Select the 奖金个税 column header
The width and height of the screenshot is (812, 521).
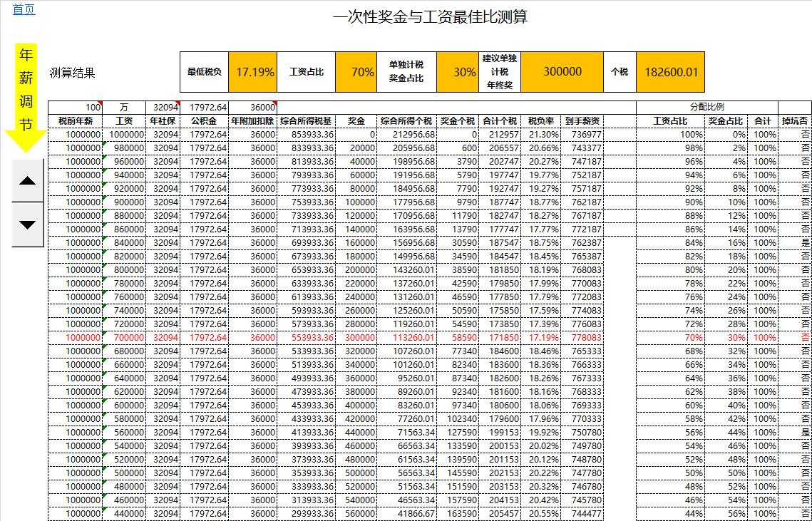pyautogui.click(x=458, y=121)
